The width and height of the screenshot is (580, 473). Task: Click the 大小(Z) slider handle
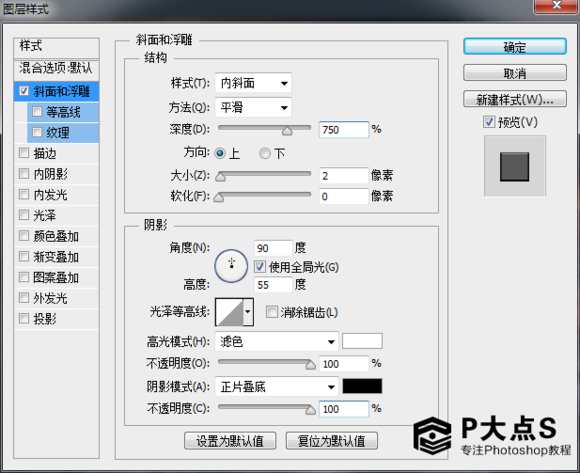click(x=220, y=177)
